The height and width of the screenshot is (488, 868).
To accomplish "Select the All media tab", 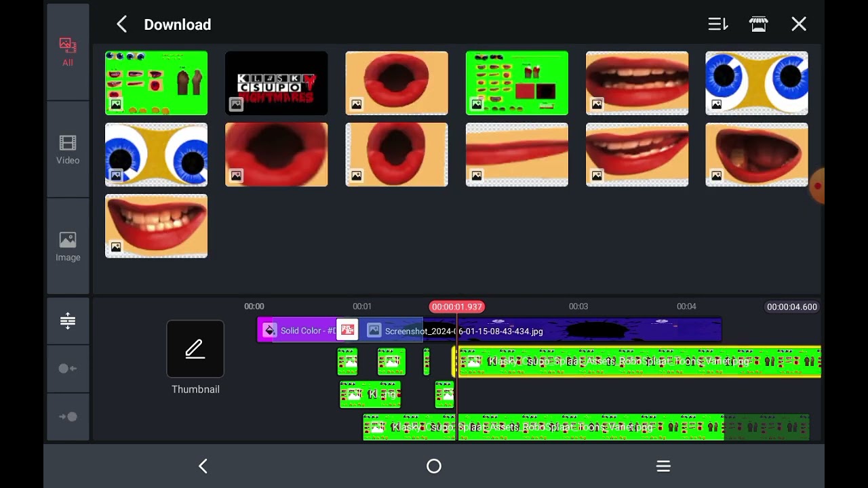I will tap(68, 52).
